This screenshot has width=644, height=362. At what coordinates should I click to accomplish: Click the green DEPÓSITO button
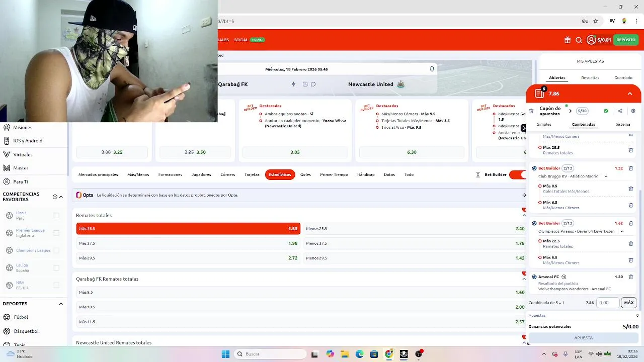pyautogui.click(x=626, y=40)
